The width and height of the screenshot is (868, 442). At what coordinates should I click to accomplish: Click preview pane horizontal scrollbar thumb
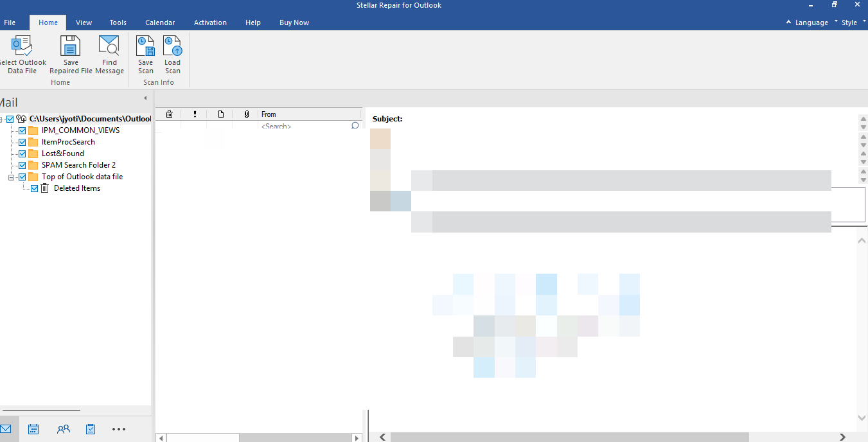coord(569,438)
